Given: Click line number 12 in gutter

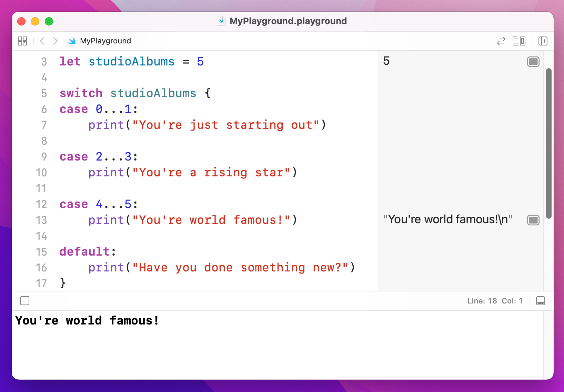Looking at the screenshot, I should click(41, 204).
